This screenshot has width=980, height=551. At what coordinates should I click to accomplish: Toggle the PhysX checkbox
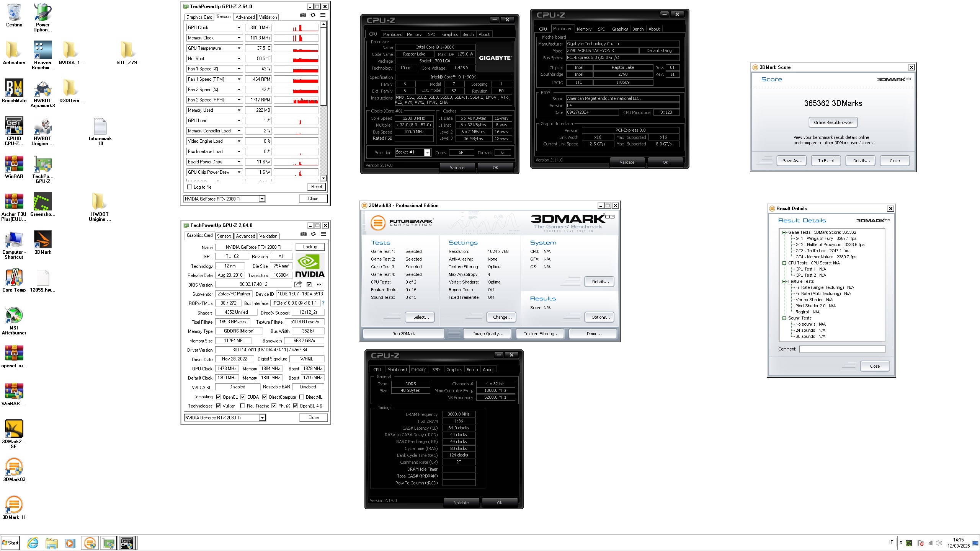coord(274,406)
